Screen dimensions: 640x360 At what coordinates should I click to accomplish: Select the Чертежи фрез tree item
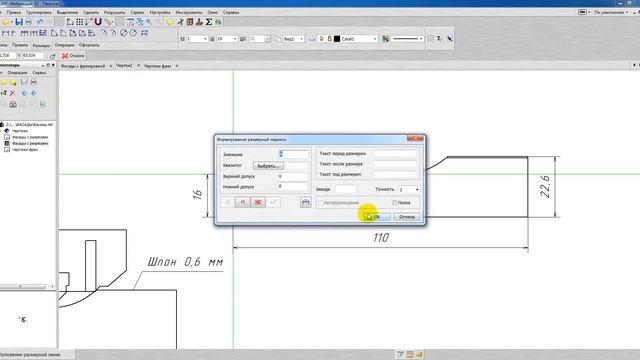pos(25,150)
